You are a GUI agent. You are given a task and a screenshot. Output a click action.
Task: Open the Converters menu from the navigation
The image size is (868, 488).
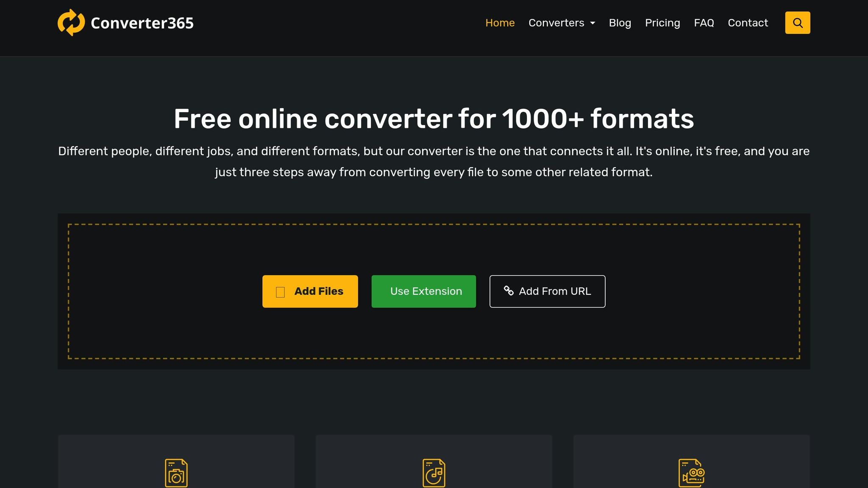pos(556,23)
